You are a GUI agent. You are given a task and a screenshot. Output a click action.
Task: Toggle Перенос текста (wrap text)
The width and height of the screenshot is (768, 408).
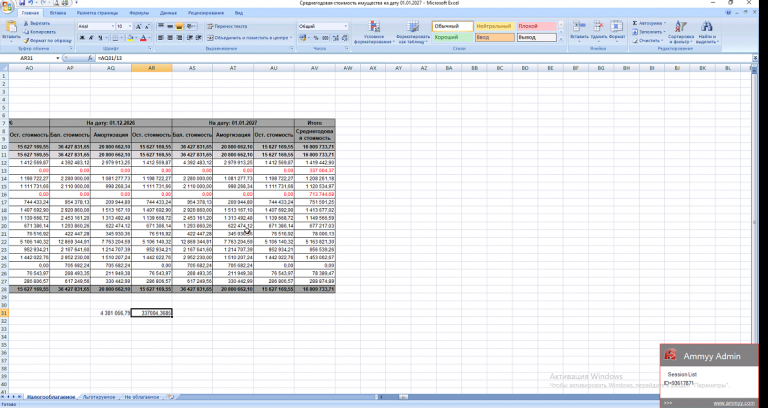coord(227,26)
